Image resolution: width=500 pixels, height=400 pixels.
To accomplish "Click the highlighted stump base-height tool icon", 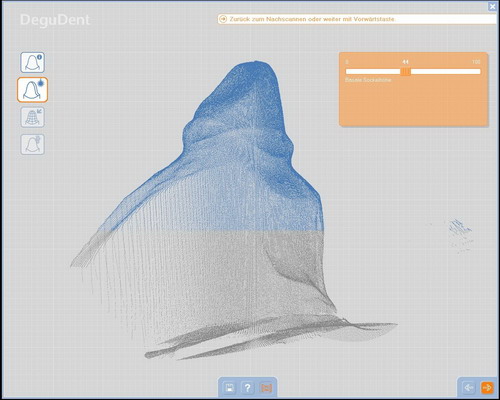I will [32, 90].
